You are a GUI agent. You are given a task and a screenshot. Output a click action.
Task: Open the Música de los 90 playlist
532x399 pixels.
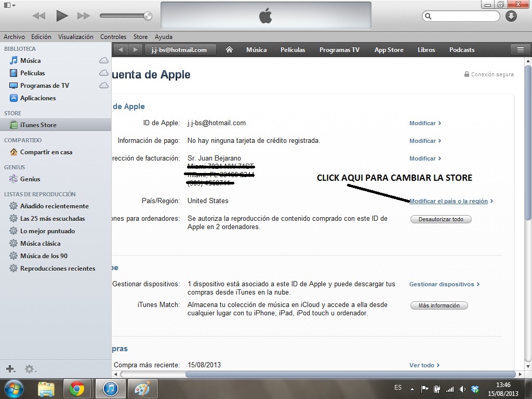[44, 256]
